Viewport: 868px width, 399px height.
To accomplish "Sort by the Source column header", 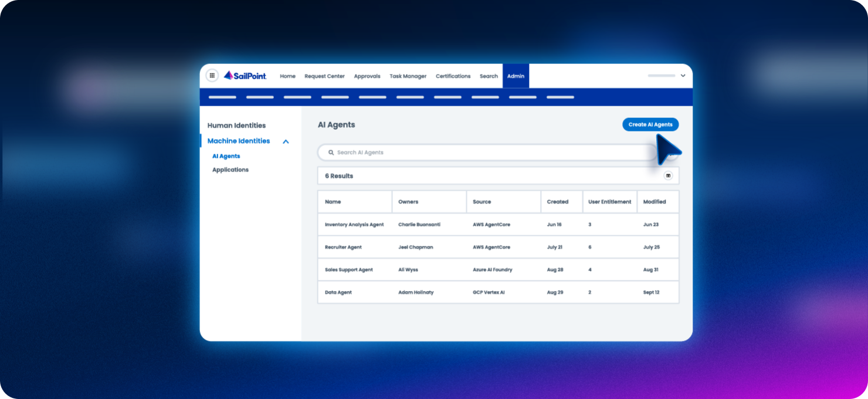I will coord(482,202).
